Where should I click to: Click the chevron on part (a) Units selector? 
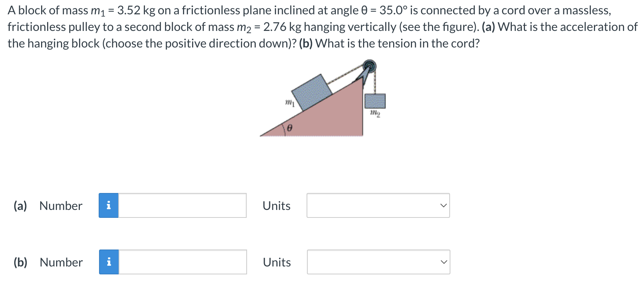pos(444,205)
